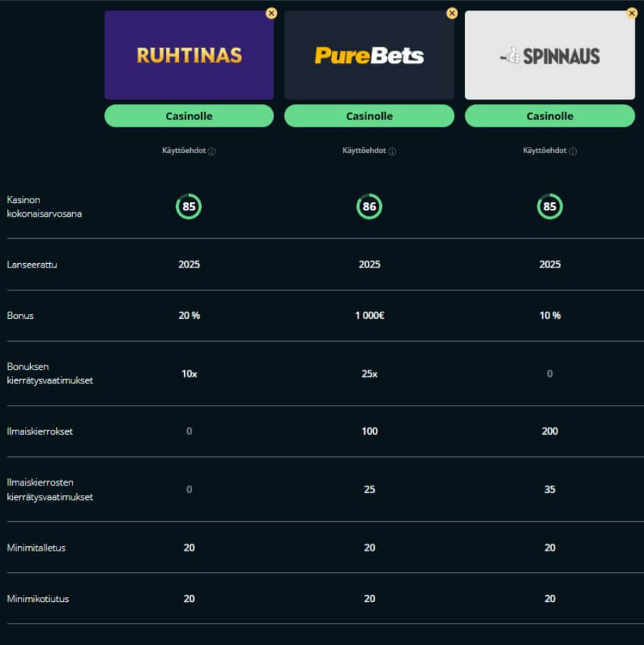Open the PureBets logo card
The image size is (644, 645).
369,55
